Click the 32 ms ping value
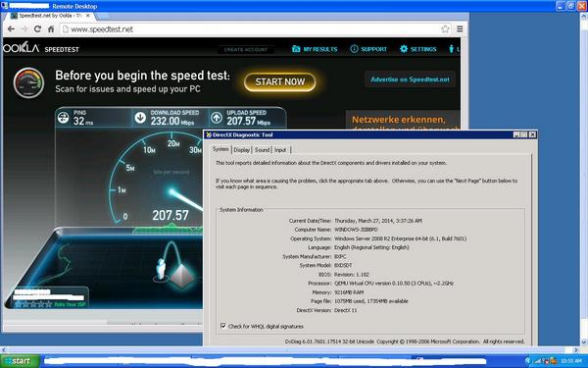The image size is (588, 368). [x=83, y=121]
